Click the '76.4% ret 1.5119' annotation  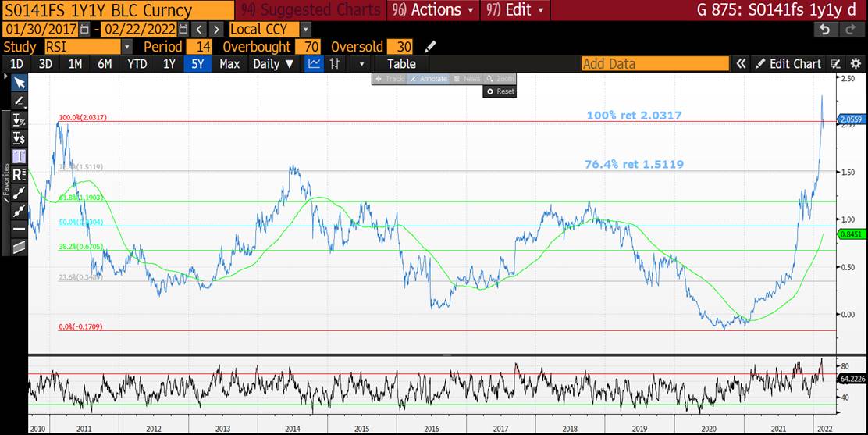click(x=634, y=165)
